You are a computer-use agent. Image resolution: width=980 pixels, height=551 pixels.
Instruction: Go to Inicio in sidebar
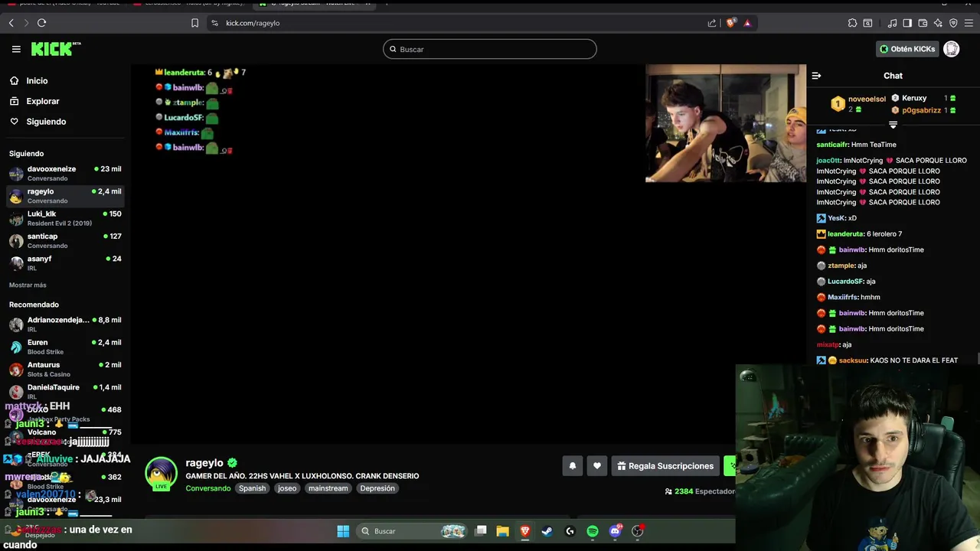pos(37,80)
